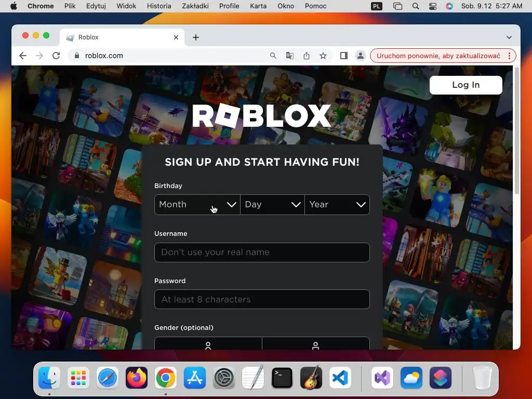Open the Zakładki menu
The height and width of the screenshot is (399, 532).
tap(195, 6)
